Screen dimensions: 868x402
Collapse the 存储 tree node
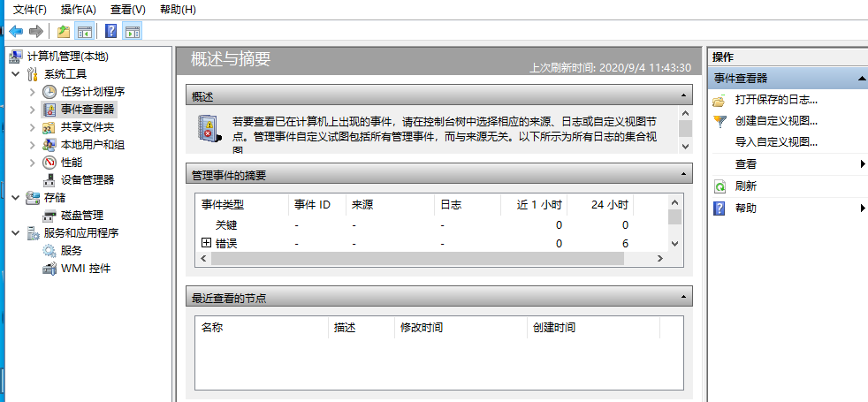coord(16,198)
